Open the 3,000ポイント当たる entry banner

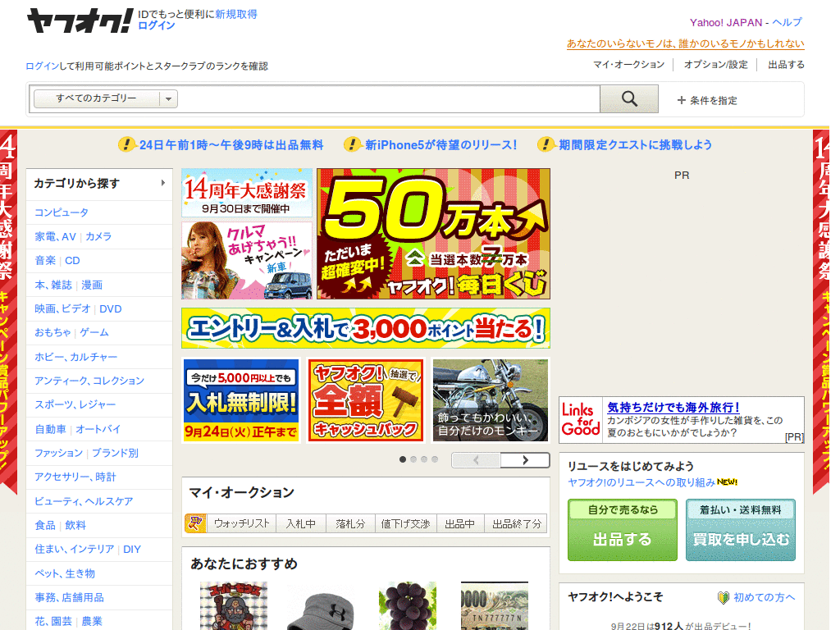[366, 328]
